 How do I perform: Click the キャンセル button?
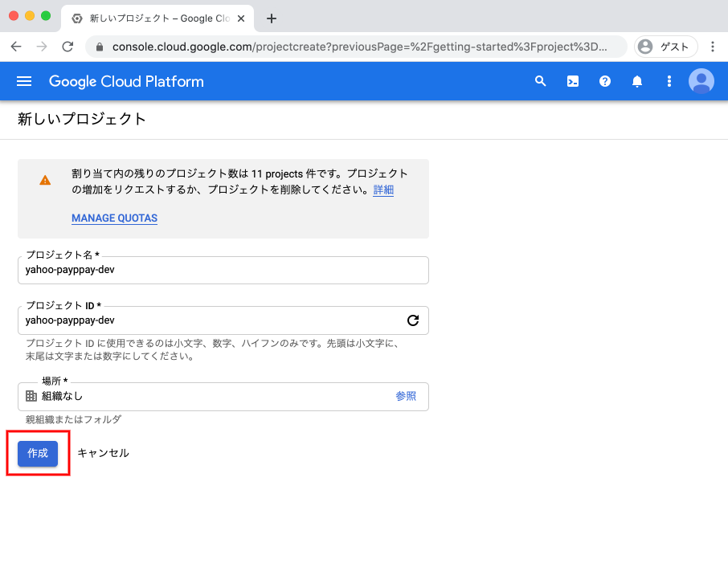(x=103, y=453)
